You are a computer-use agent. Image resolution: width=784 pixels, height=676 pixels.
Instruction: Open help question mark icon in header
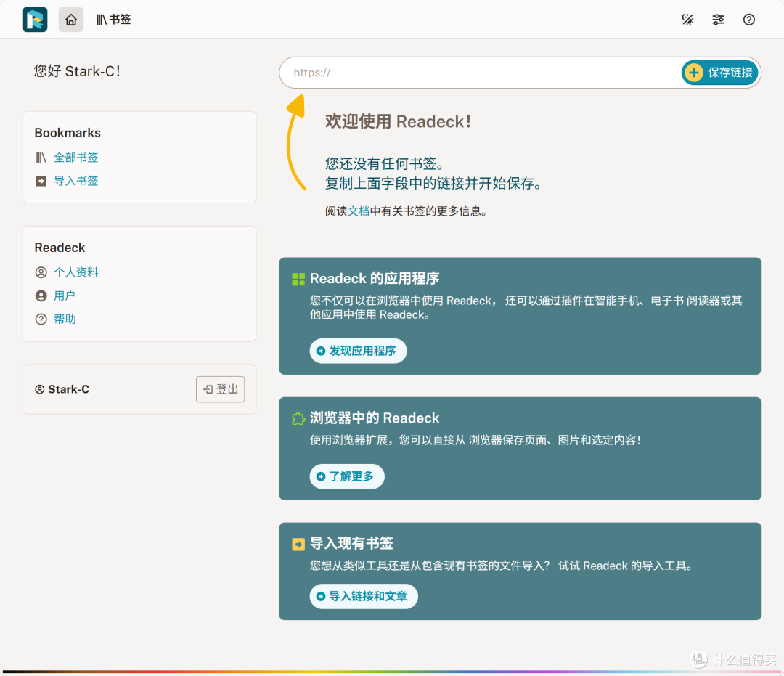pos(748,20)
